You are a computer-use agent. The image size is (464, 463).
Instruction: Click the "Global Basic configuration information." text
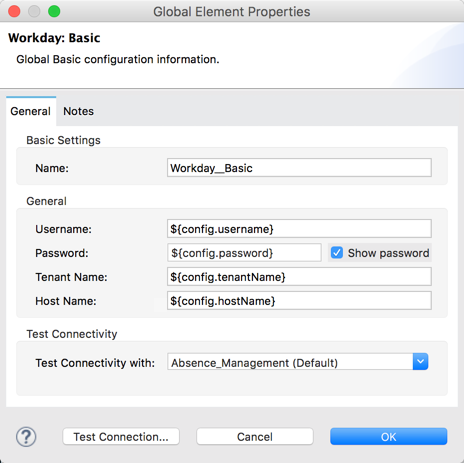point(118,59)
